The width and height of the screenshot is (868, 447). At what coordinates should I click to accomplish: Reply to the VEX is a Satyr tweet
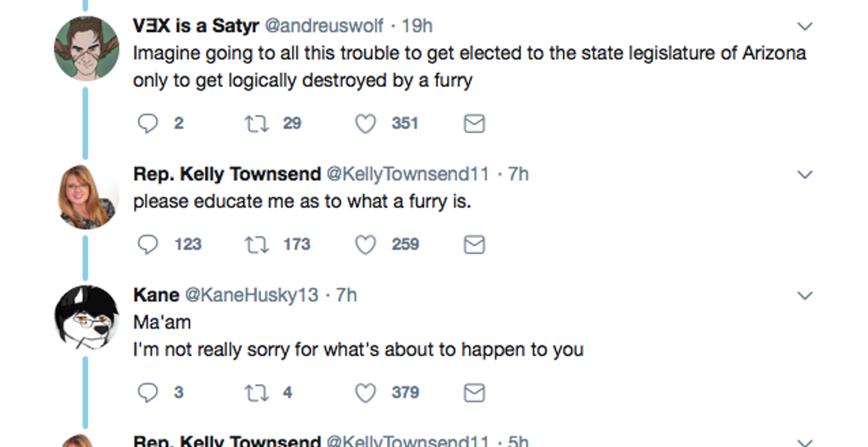[x=148, y=124]
